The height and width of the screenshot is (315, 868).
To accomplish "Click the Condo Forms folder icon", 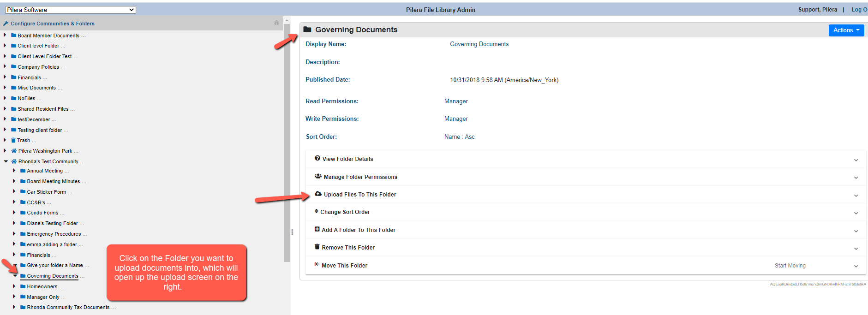I will click(23, 212).
